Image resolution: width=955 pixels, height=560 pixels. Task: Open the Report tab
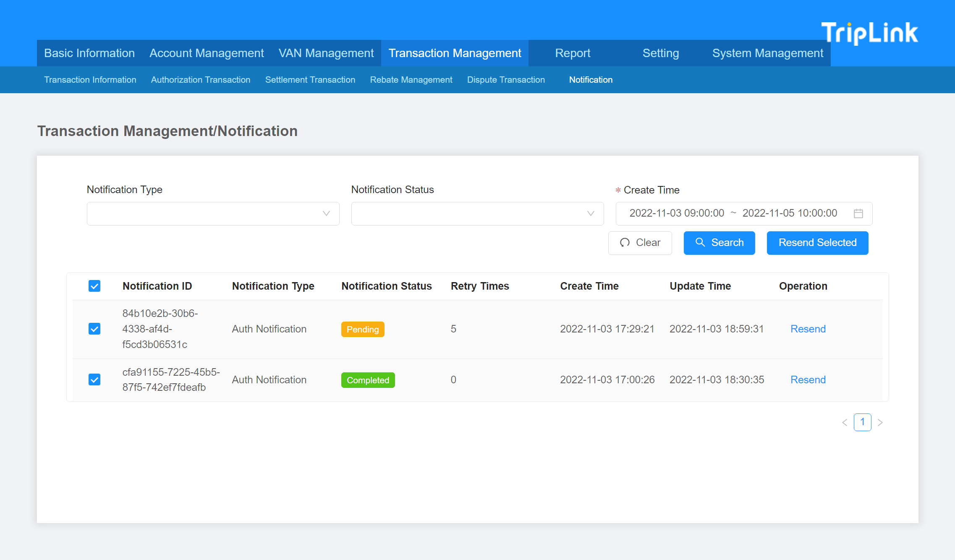[x=573, y=53]
